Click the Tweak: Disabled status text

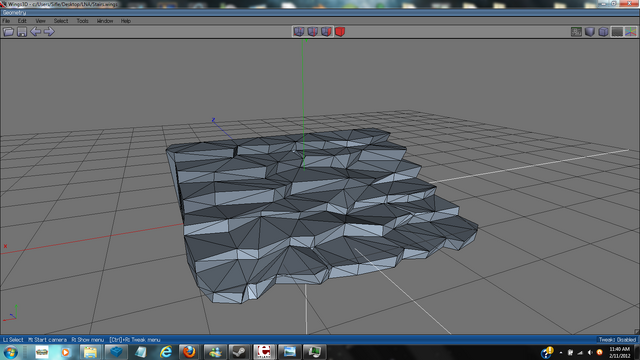[617, 340]
